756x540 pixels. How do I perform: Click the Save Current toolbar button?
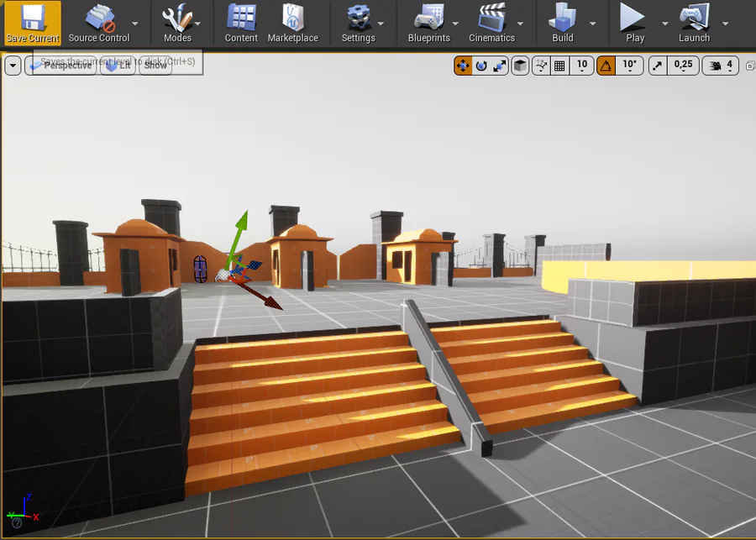tap(33, 24)
